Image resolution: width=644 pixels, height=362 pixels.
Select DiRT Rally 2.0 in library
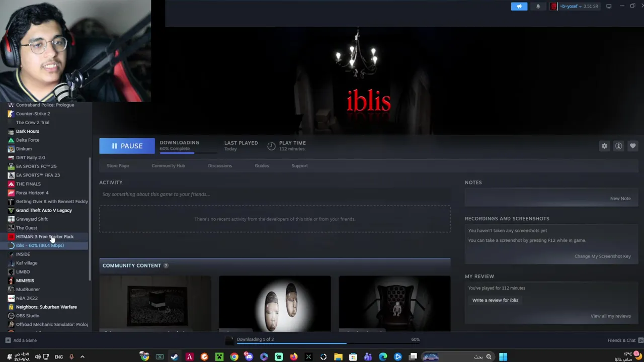30,157
